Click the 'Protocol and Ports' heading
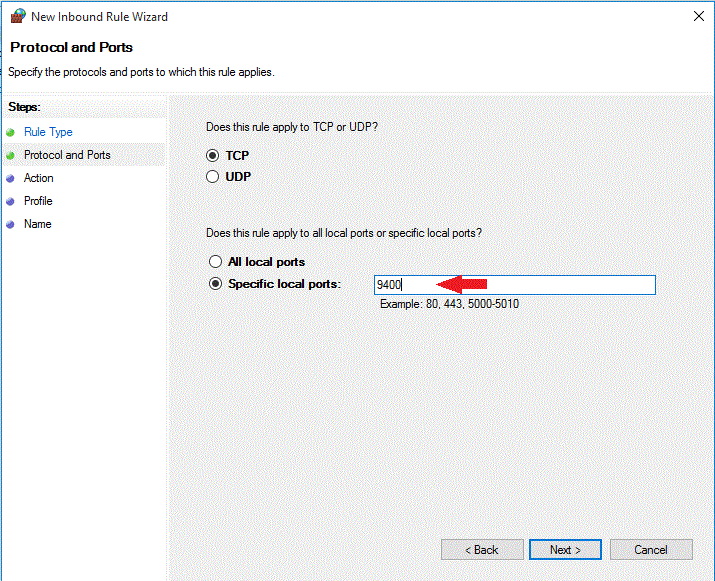This screenshot has width=715, height=581. tap(72, 47)
